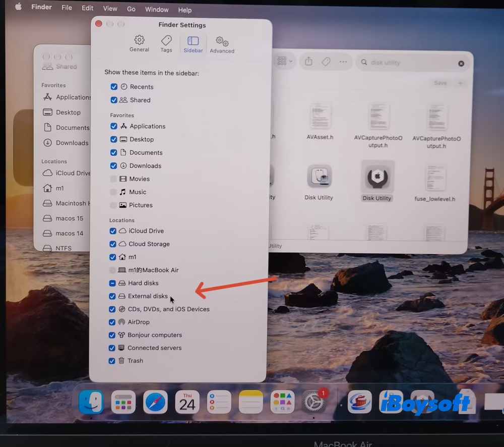Open Calendar from the Dock
Image resolution: width=504 pixels, height=447 pixels.
point(187,402)
